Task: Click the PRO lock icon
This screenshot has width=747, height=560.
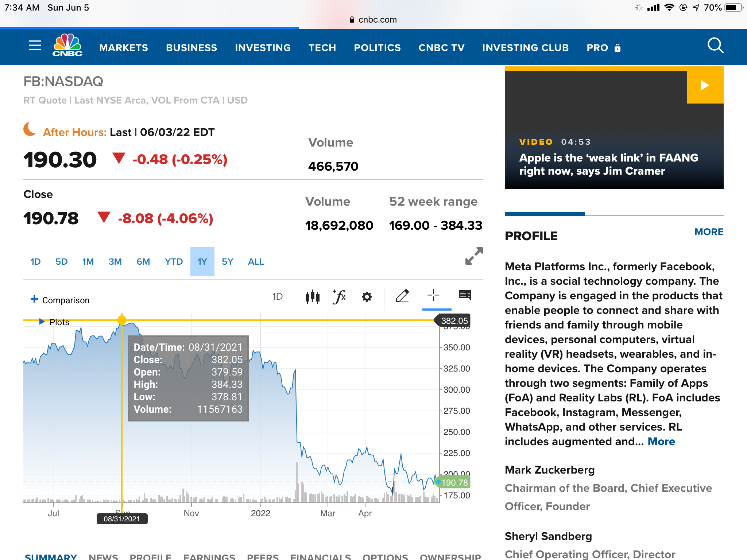Action: (618, 48)
